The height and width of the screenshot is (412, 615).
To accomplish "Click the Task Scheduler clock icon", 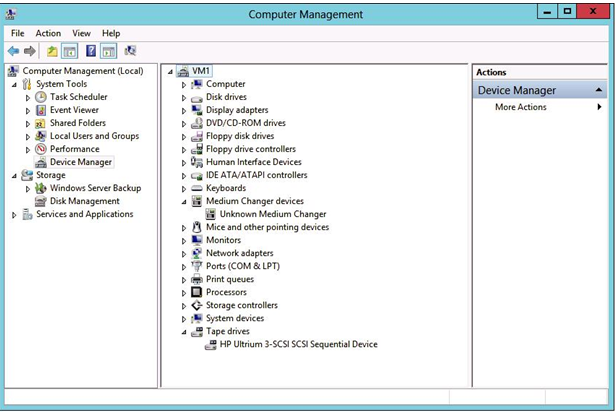I will point(41,97).
